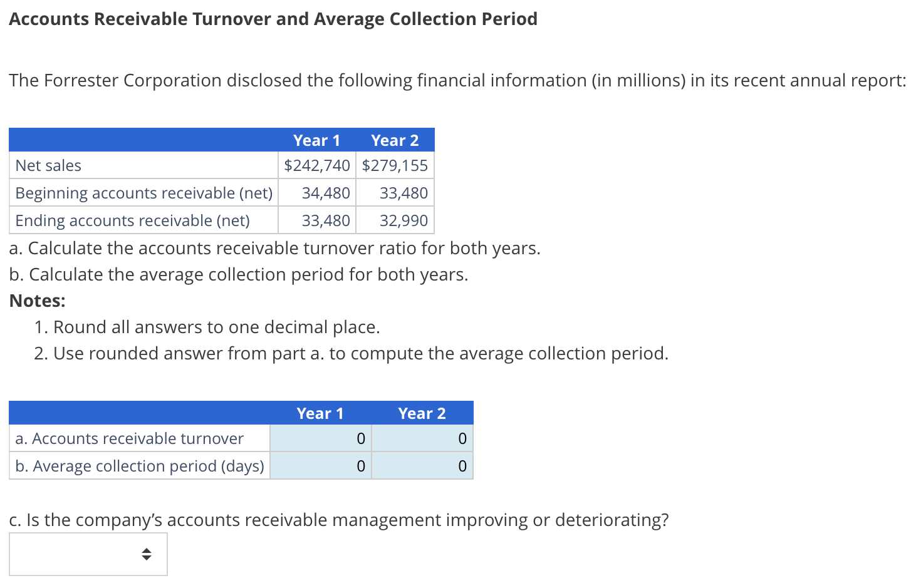Select the Year 1 accounts receivable turnover cell

(320, 438)
